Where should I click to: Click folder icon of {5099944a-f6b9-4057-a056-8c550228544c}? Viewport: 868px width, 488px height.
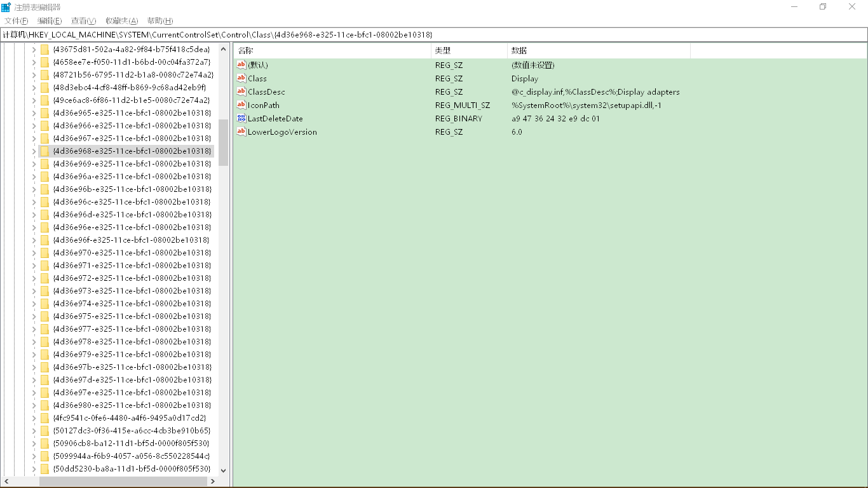[44, 456]
